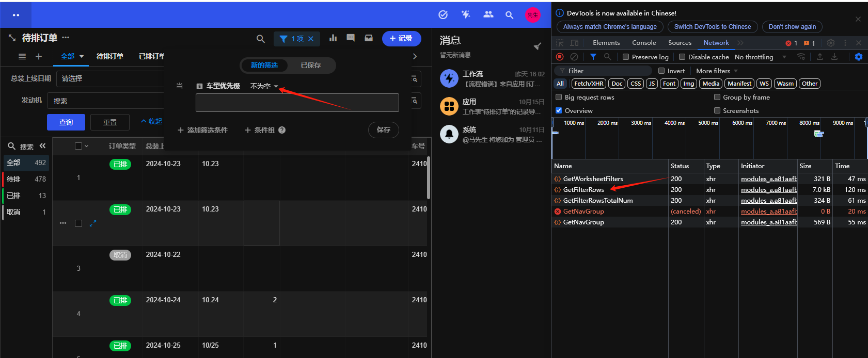Click the blue 查询 button
The height and width of the screenshot is (358, 868).
click(x=66, y=122)
